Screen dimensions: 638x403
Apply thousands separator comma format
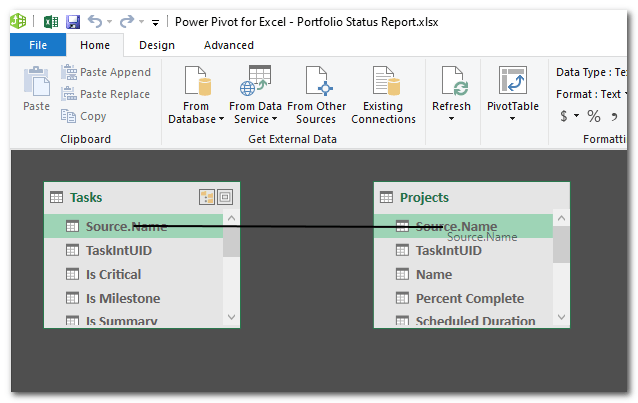coord(614,116)
